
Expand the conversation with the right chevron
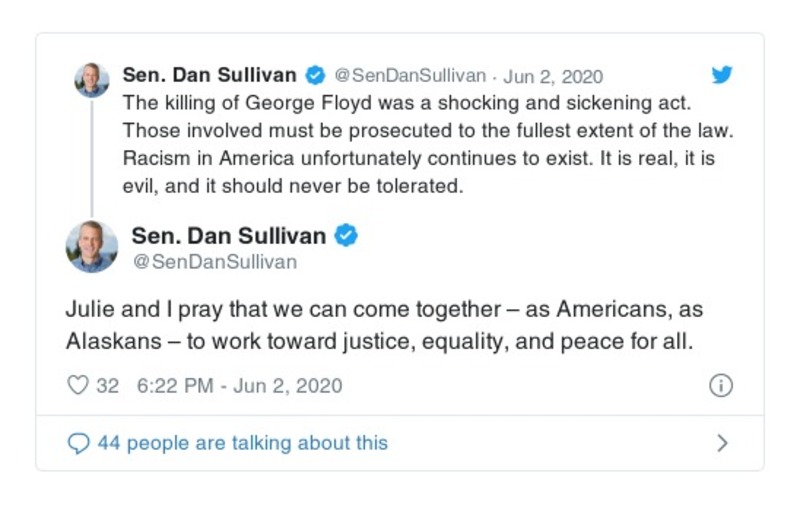[722, 443]
